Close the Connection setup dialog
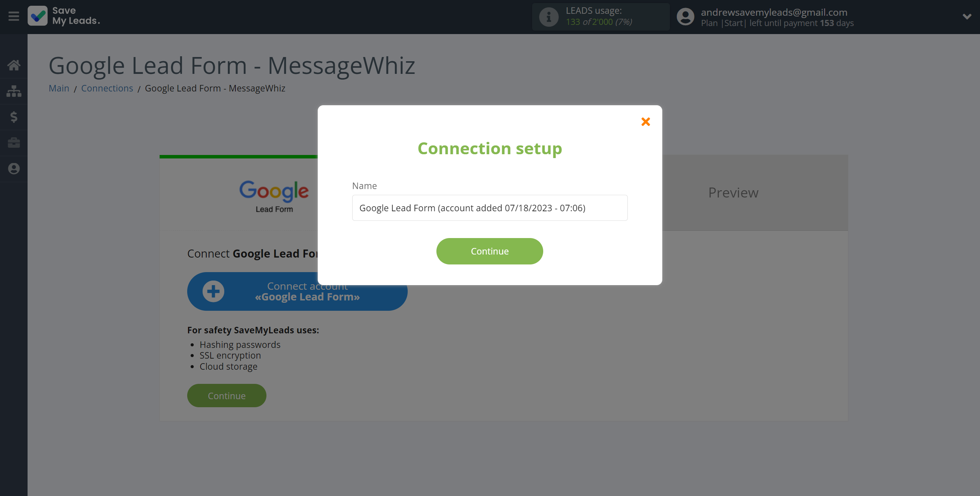Viewport: 980px width, 496px height. [x=646, y=121]
